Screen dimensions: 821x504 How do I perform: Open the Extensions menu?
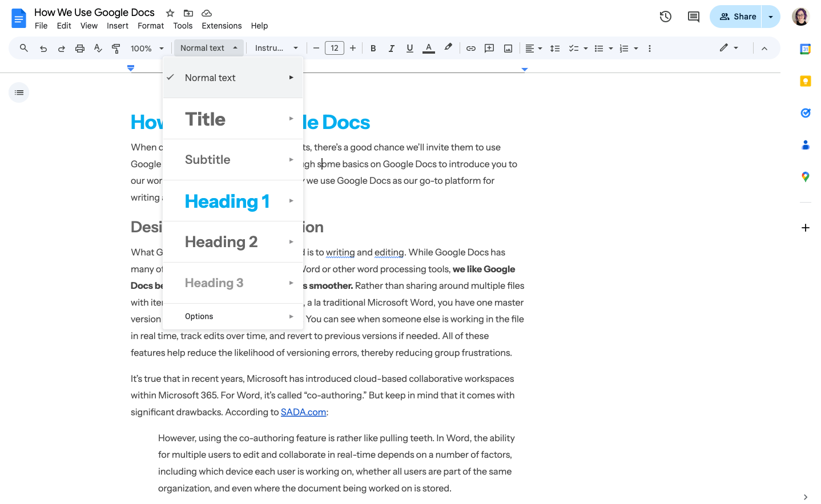point(222,26)
